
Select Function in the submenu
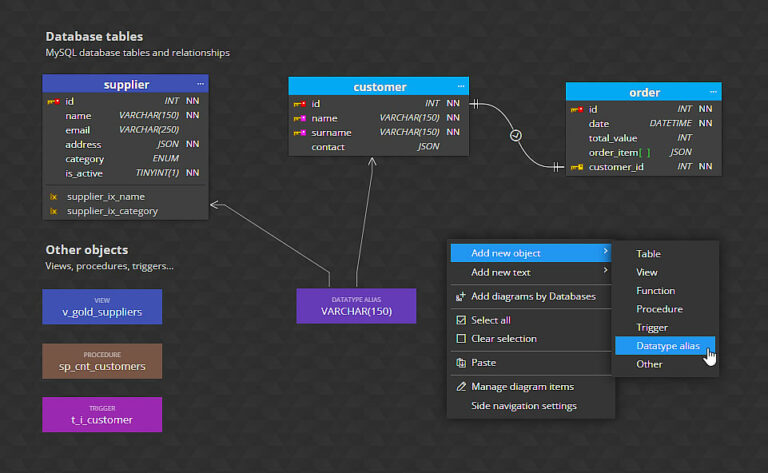[665, 290]
